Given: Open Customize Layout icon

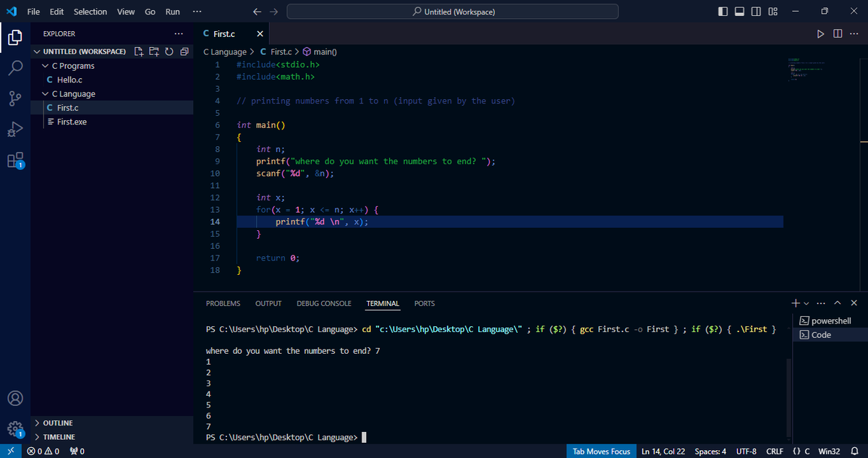Looking at the screenshot, I should [773, 12].
